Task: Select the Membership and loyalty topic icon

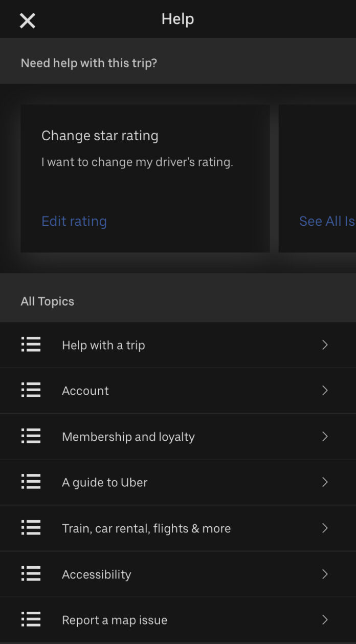Action: [31, 436]
